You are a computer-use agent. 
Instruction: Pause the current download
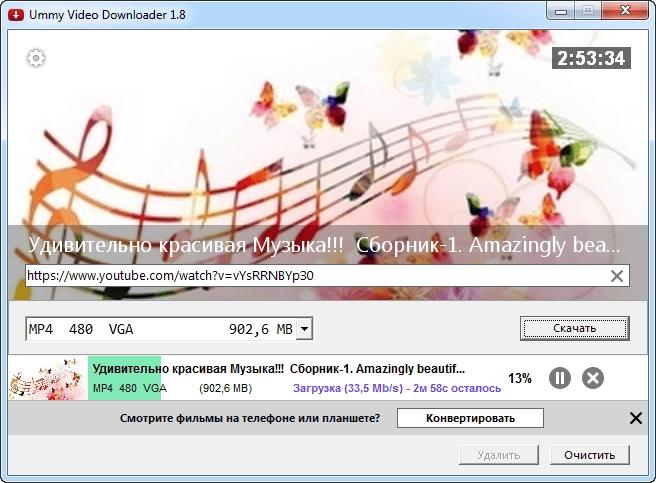(x=560, y=378)
